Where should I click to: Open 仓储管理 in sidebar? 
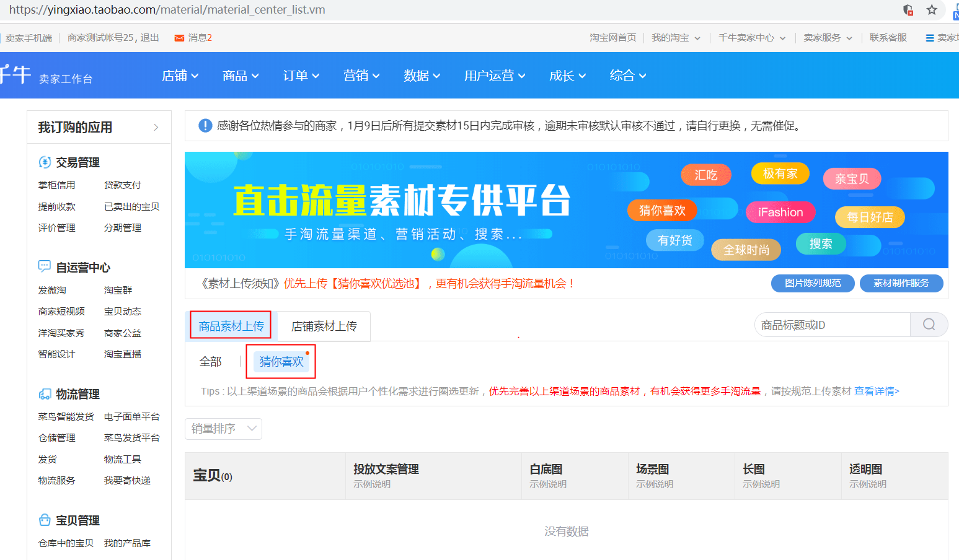tap(56, 438)
